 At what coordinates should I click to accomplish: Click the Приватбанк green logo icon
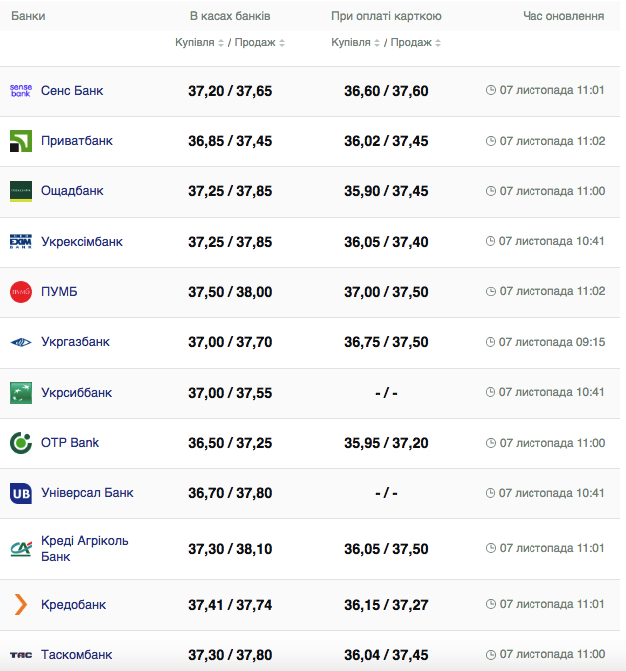pos(21,141)
